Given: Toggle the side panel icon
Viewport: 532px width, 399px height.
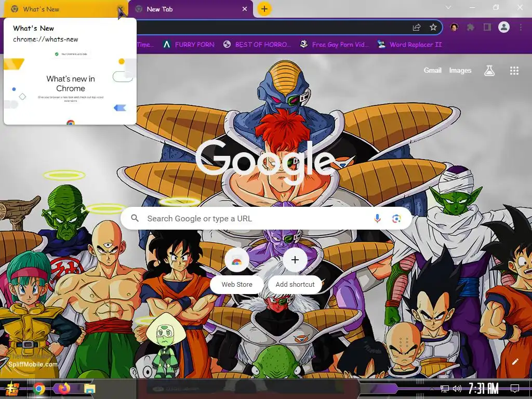Looking at the screenshot, I should pyautogui.click(x=487, y=28).
